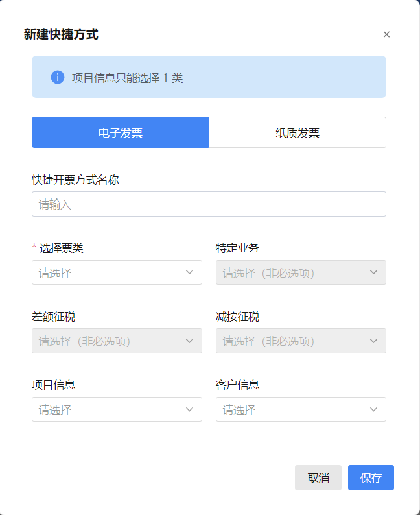Viewport: 420px width, 515px height.
Task: Click the chevron arrow in 减按征税 field
Action: (374, 341)
